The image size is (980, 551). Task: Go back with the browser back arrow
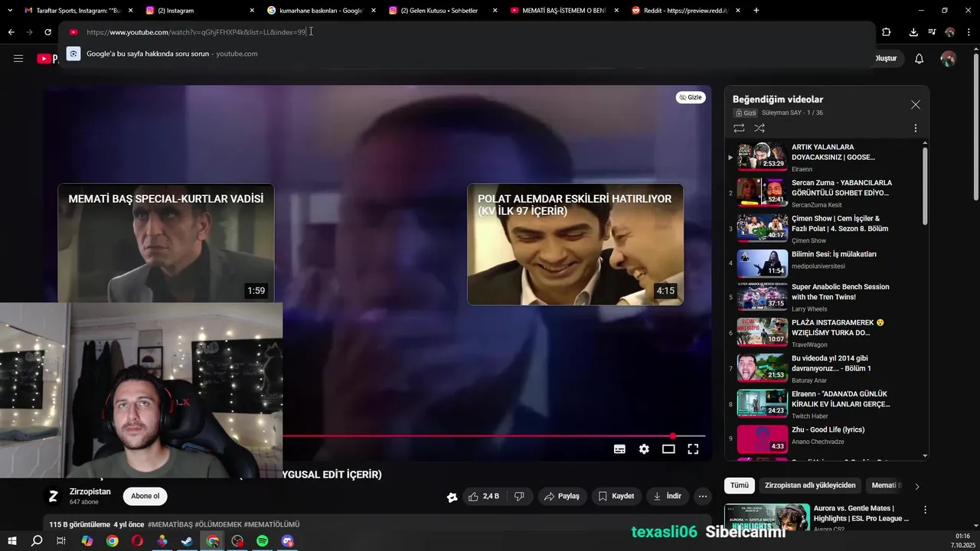pos(11,32)
